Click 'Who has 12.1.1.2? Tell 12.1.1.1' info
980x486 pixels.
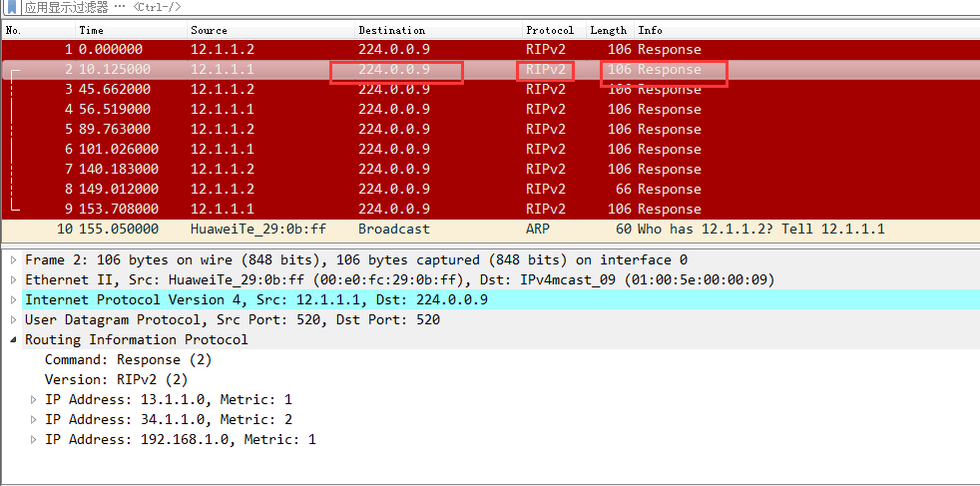coord(761,230)
